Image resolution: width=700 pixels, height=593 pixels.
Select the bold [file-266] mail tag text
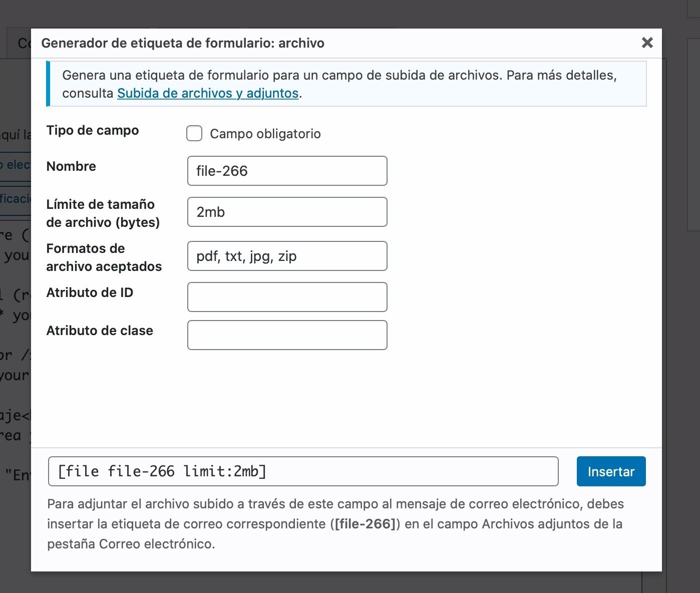click(x=366, y=524)
